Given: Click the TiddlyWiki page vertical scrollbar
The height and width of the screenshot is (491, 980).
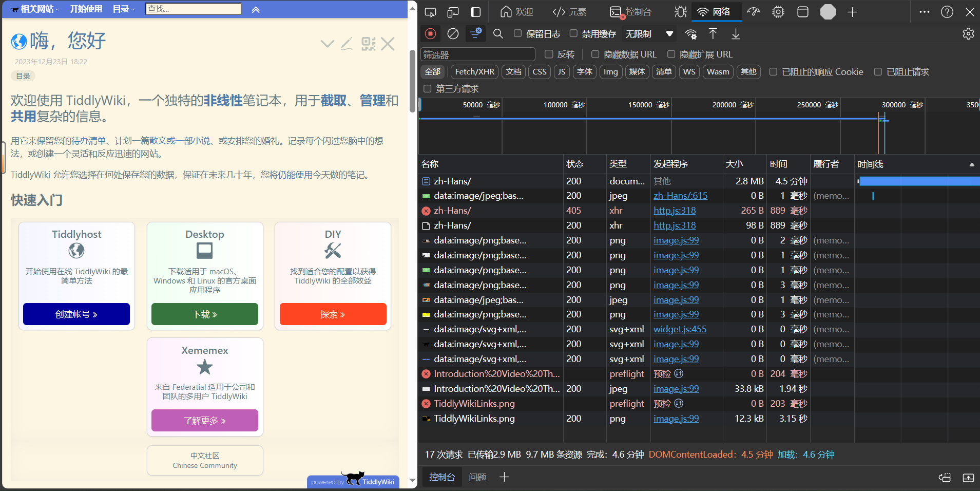Looking at the screenshot, I should click(x=412, y=82).
